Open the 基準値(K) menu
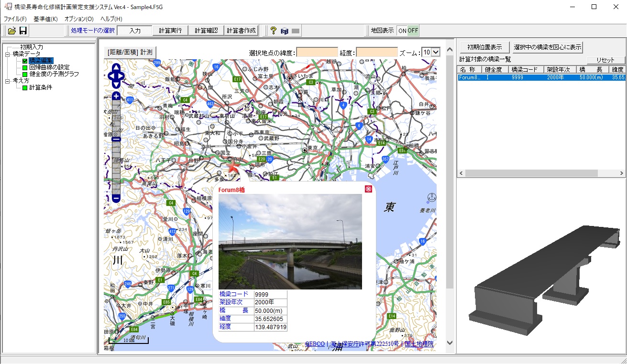Image resolution: width=627 pixels, height=364 pixels. (45, 19)
